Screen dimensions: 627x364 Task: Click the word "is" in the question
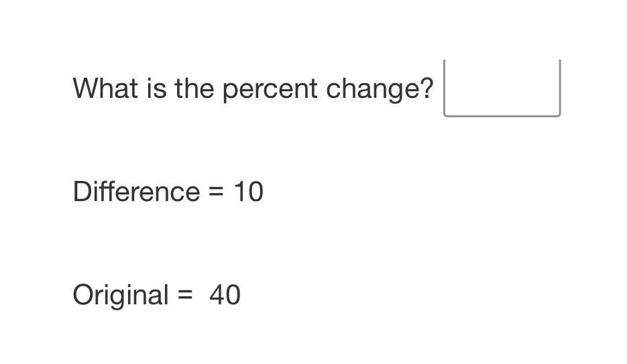coord(156,88)
